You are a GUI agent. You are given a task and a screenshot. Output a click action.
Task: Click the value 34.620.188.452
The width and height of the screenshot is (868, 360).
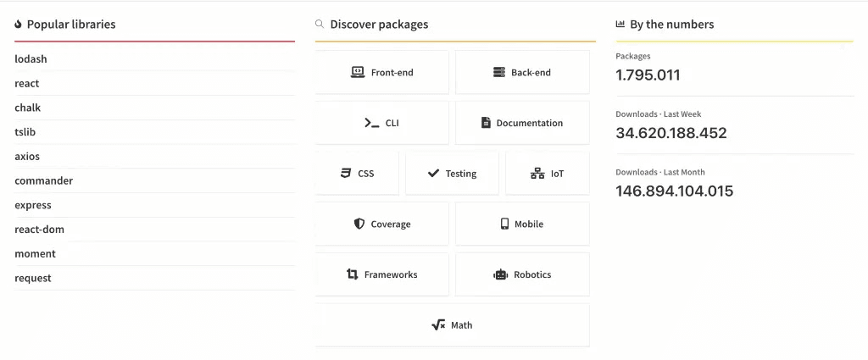pos(671,133)
